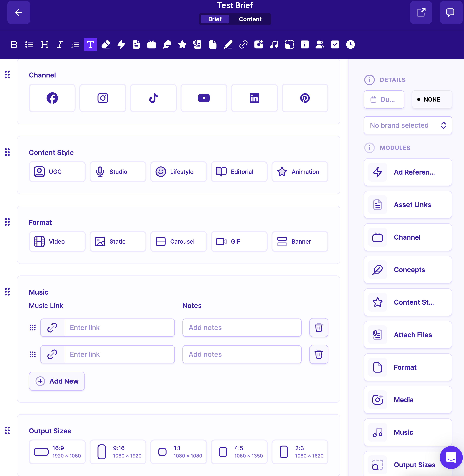Click the music note toolbar icon
The height and width of the screenshot is (476, 464).
274,45
